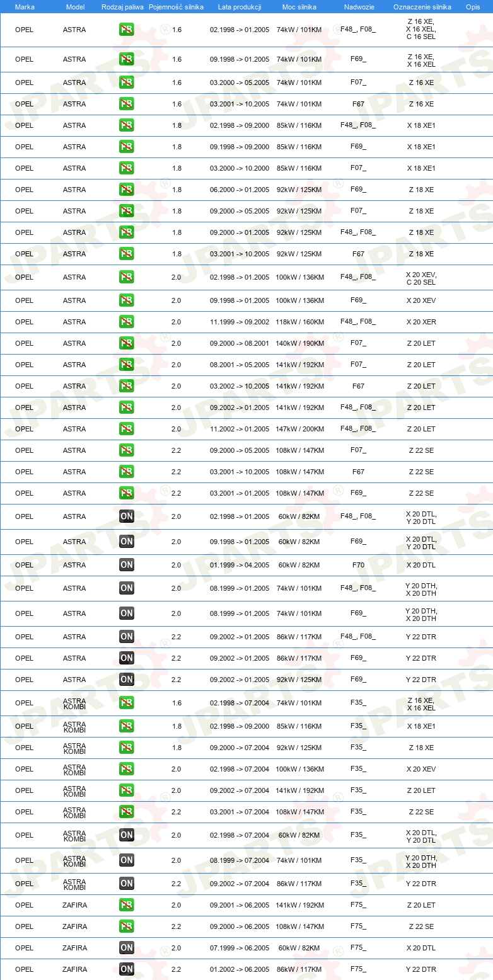Click the ON diesel icon in the F70 row
The height and width of the screenshot is (980, 493).
coord(127,565)
